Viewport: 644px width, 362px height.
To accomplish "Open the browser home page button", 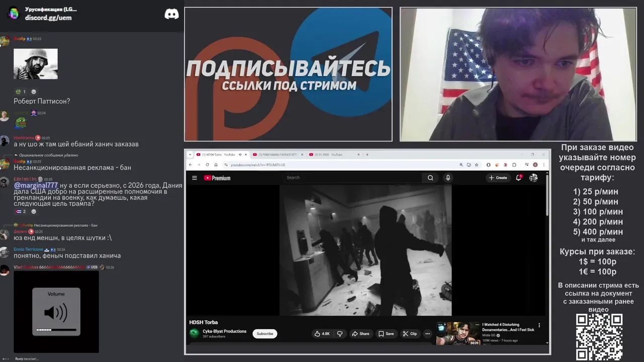I will pos(216,164).
